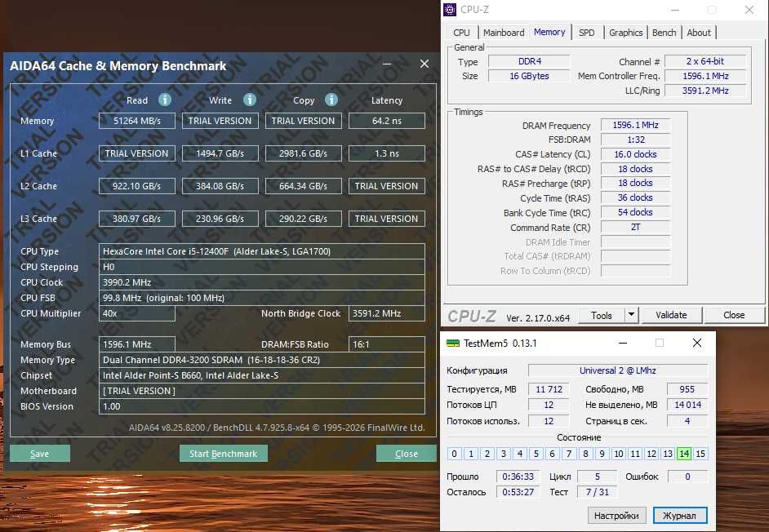Open the Bench tab
769x532 pixels.
(x=664, y=33)
